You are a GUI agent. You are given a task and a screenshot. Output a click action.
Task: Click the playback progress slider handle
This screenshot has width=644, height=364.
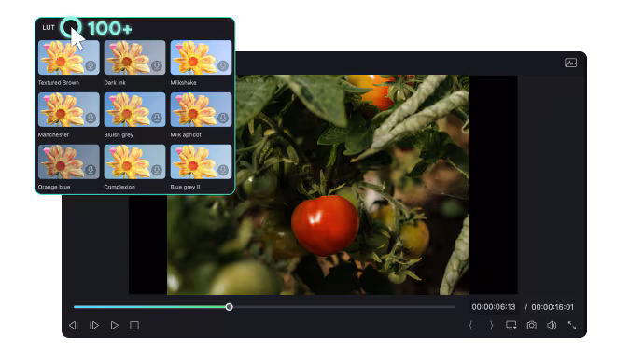click(230, 307)
